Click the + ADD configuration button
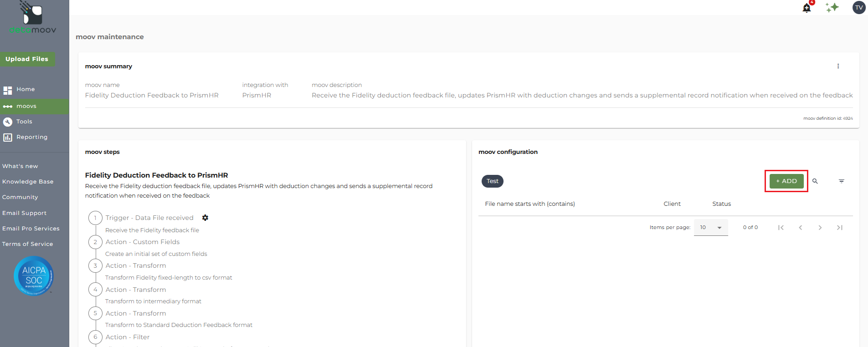The image size is (868, 347). pos(786,181)
